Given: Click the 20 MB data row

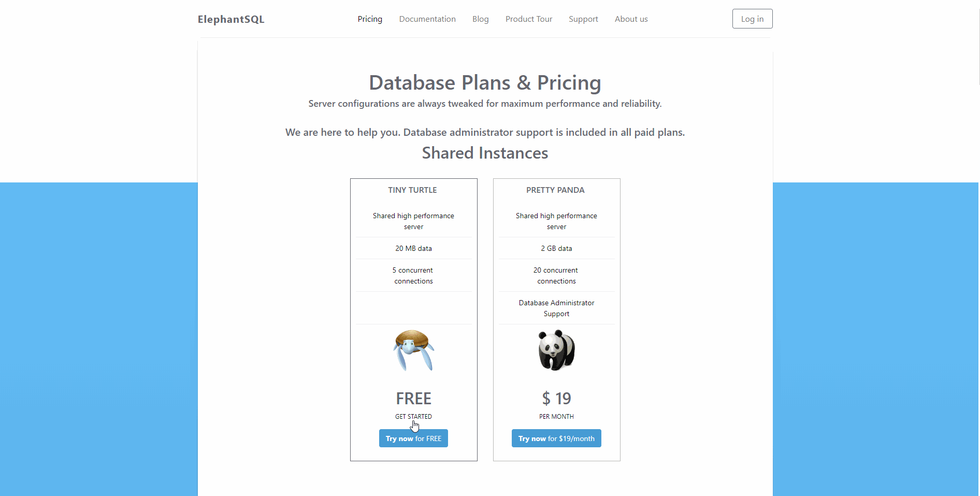Looking at the screenshot, I should point(413,248).
